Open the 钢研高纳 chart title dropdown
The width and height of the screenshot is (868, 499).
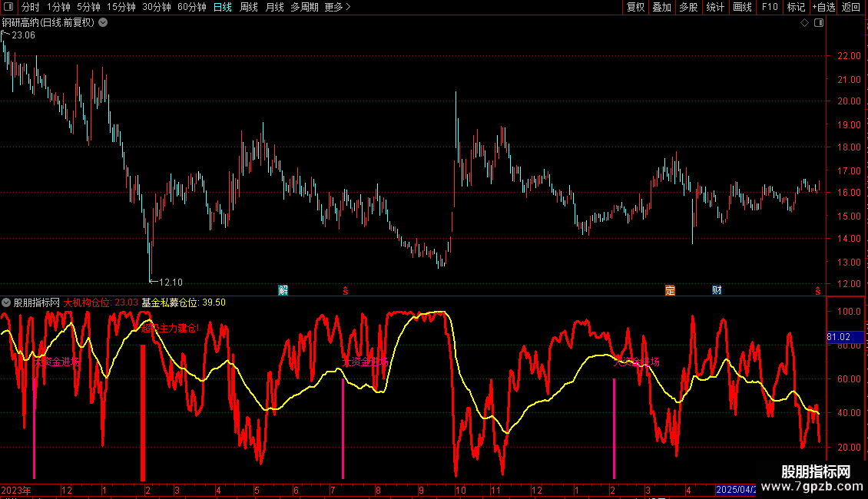[104, 23]
